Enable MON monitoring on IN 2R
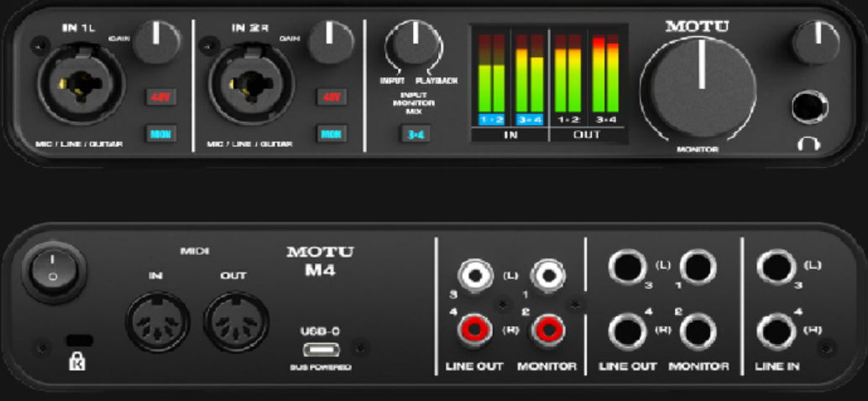This screenshot has height=401, width=868. tap(332, 134)
